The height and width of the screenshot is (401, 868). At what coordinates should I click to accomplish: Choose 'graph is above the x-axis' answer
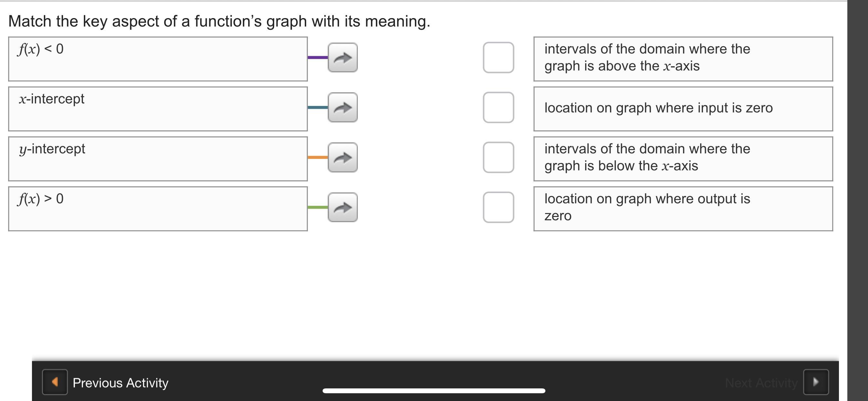(x=683, y=59)
